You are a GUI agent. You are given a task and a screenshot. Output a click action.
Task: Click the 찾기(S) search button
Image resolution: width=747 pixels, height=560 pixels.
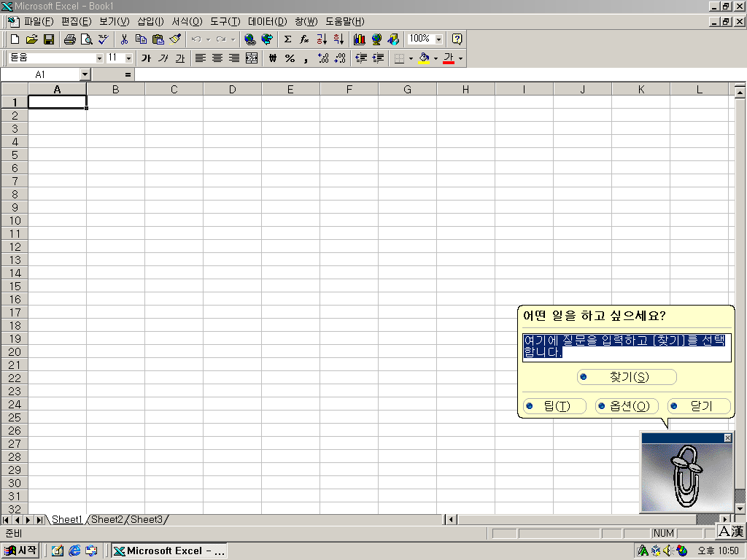[x=627, y=377]
